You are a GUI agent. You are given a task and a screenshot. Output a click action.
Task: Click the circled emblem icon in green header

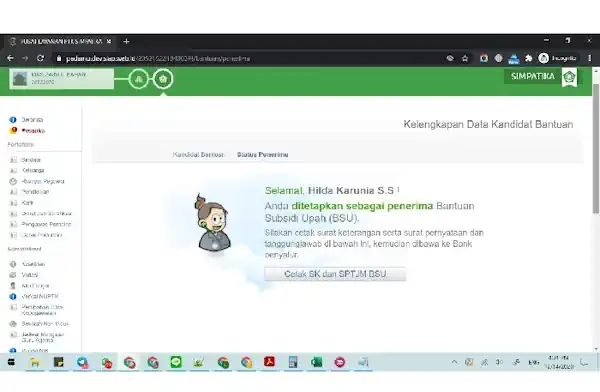click(x=163, y=79)
